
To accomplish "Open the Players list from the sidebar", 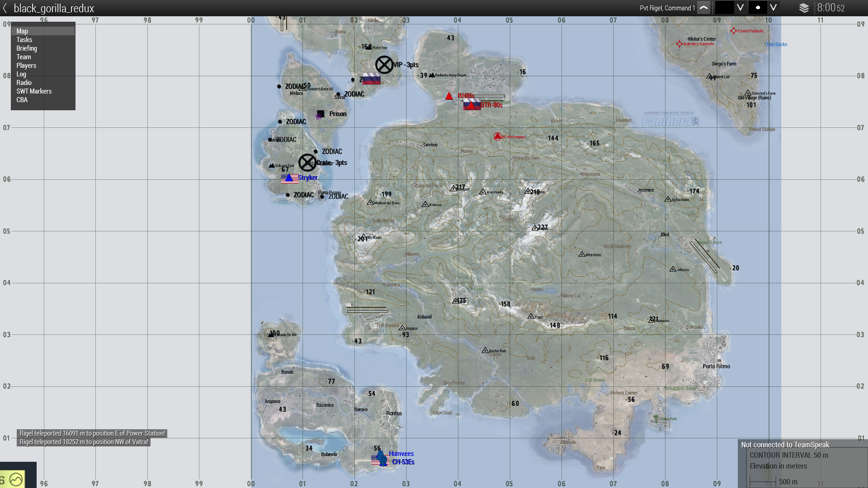I will [26, 65].
